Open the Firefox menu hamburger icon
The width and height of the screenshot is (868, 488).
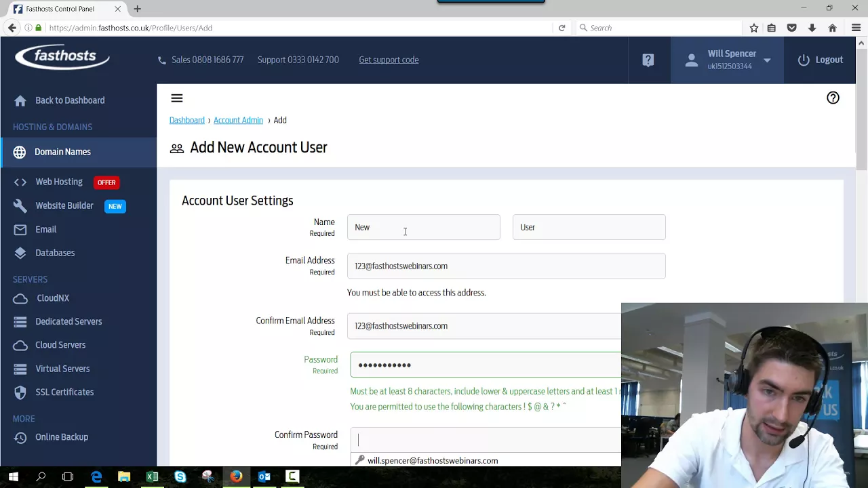click(855, 28)
